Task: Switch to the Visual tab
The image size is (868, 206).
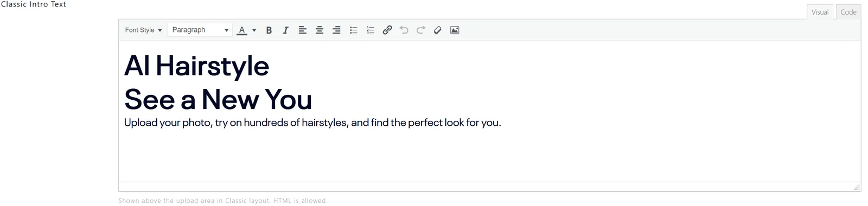Action: click(820, 12)
